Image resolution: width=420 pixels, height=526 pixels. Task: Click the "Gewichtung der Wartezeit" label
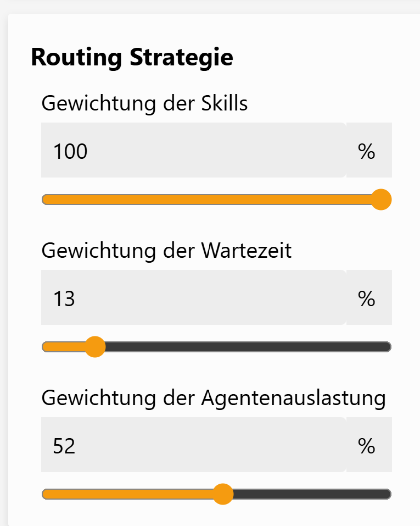tap(166, 251)
